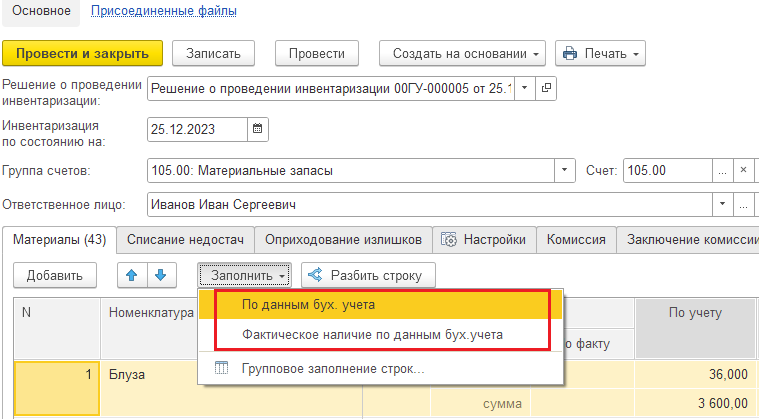Open calendar picker for inventory date
Image resolution: width=759 pixels, height=419 pixels.
point(258,129)
